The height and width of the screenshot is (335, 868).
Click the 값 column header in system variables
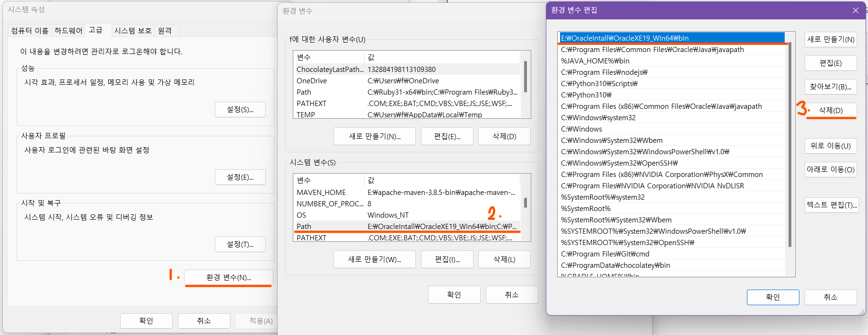[443, 180]
